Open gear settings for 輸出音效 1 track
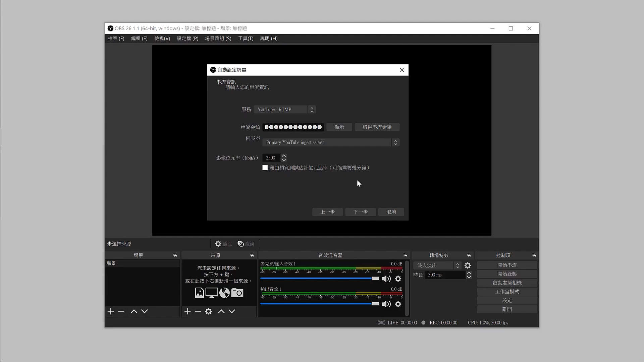The height and width of the screenshot is (362, 644). point(398,304)
